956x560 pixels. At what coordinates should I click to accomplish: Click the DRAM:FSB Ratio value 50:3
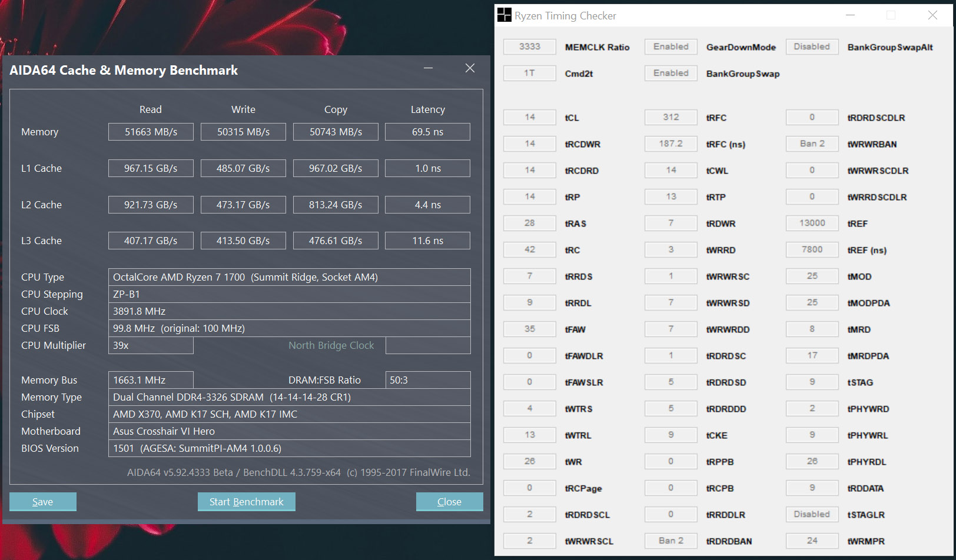(428, 380)
